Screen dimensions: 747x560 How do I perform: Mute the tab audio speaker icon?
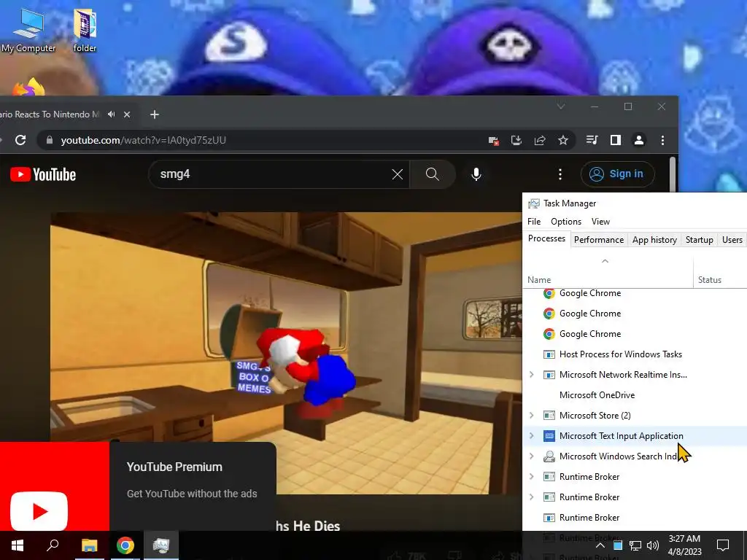click(112, 114)
